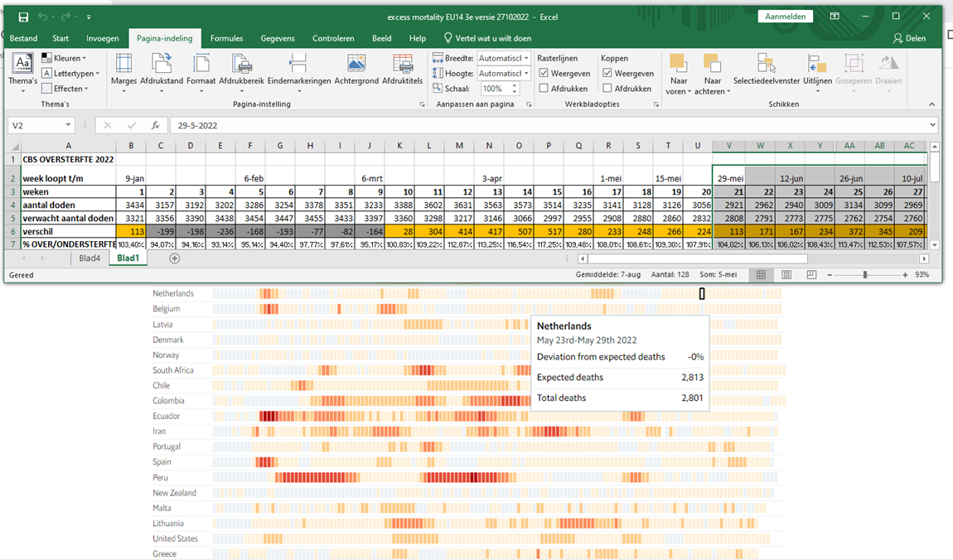This screenshot has height=560, width=953.
Task: Expand the Hoogte height dropdown
Action: tap(525, 74)
